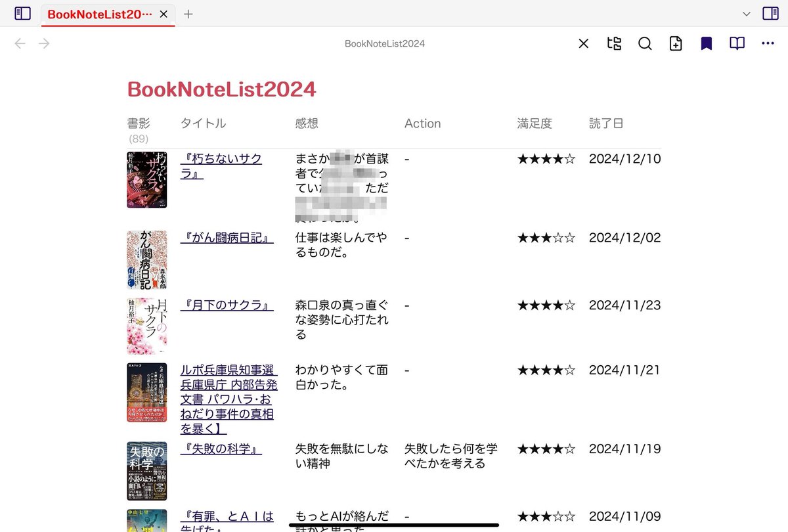The height and width of the screenshot is (532, 788).
Task: Open the 『月下のサクラ』 link
Action: [227, 305]
